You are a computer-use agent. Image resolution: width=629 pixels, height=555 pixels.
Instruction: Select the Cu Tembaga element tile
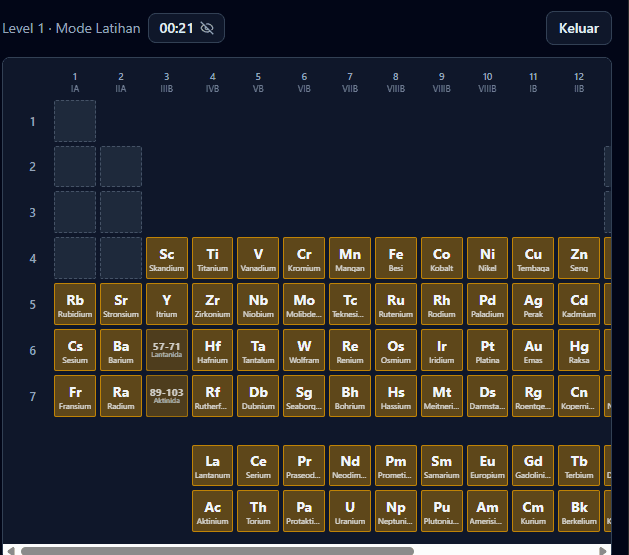(533, 258)
